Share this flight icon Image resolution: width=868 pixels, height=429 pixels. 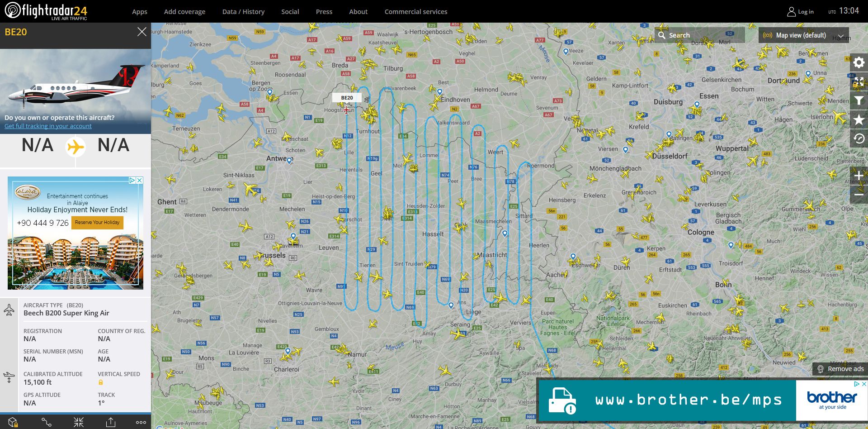coord(111,422)
